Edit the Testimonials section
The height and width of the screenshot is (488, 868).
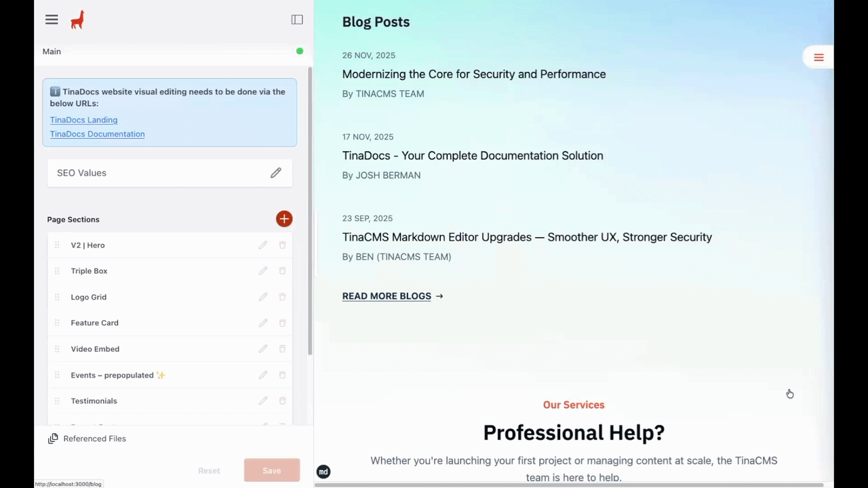(263, 401)
